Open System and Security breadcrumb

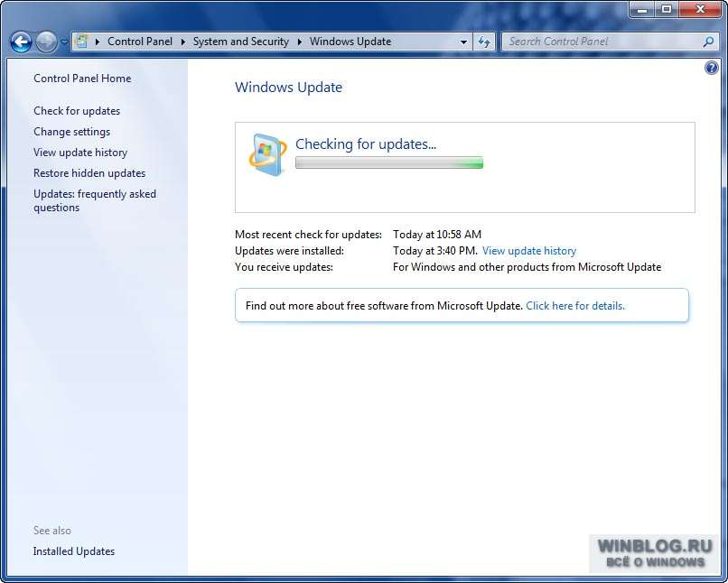241,42
